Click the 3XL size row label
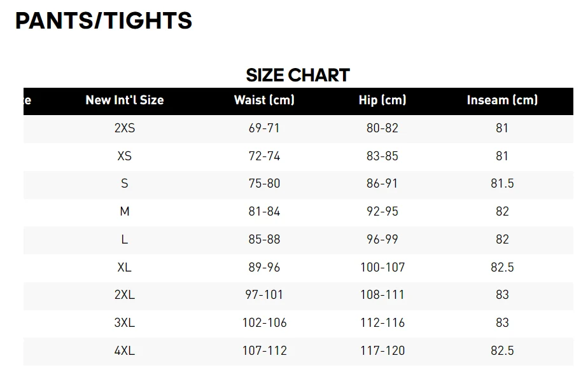The height and width of the screenshot is (379, 588). tap(125, 323)
